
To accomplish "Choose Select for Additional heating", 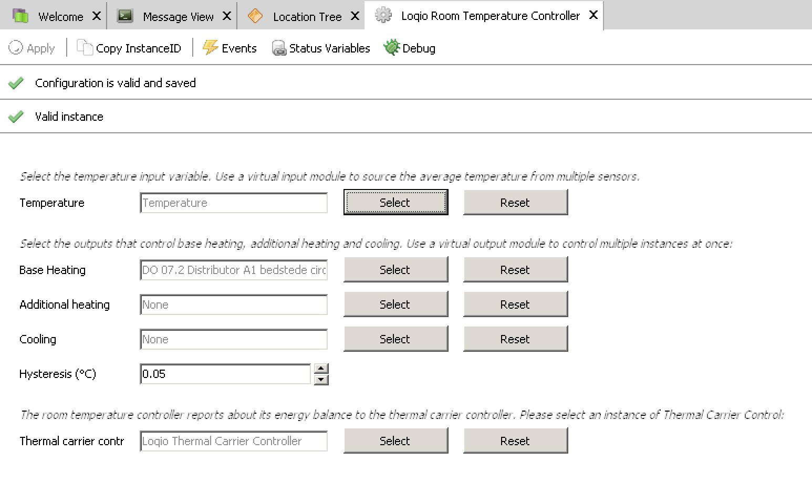I will (x=395, y=304).
